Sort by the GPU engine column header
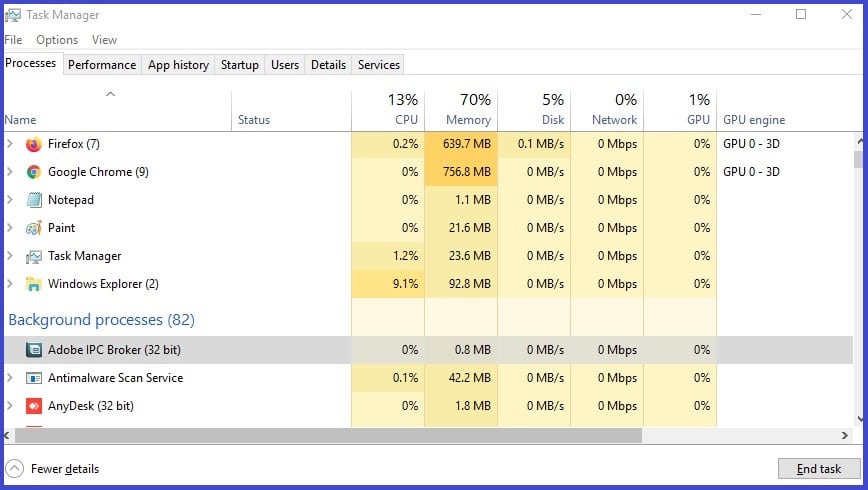The height and width of the screenshot is (490, 868). (x=786, y=111)
